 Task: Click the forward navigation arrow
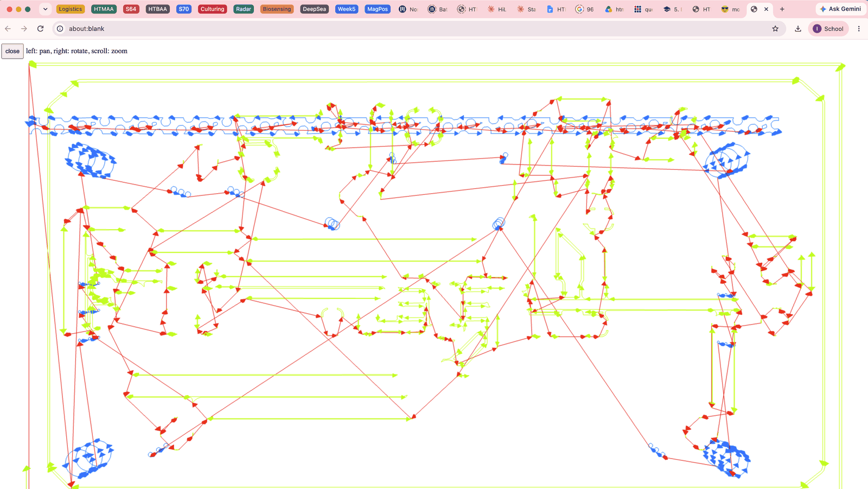point(24,29)
